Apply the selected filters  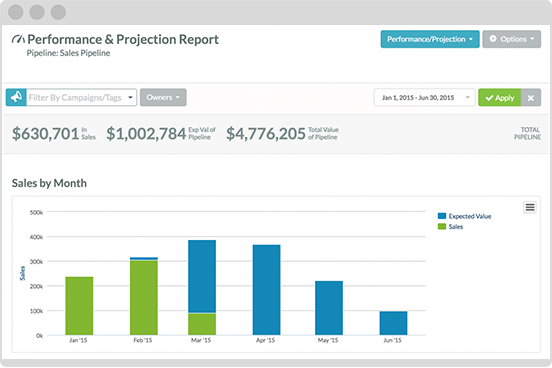pyautogui.click(x=500, y=98)
